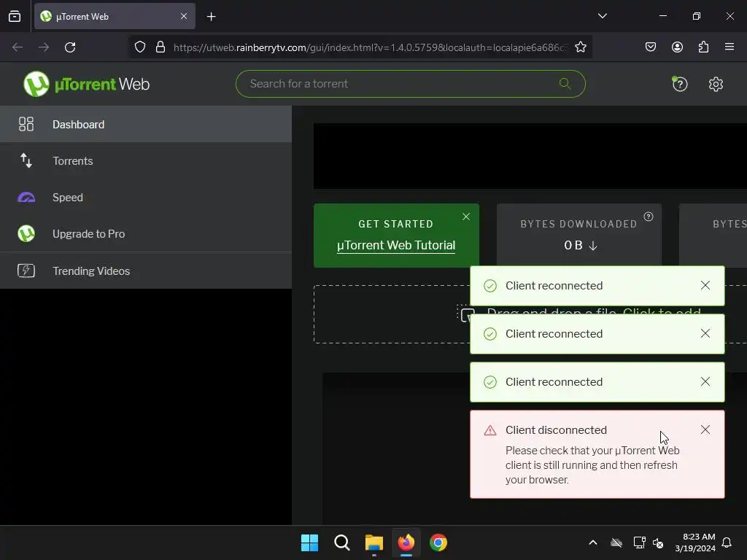The width and height of the screenshot is (747, 560).
Task: Click the first Client reconnected checkmark icon
Action: (x=489, y=286)
